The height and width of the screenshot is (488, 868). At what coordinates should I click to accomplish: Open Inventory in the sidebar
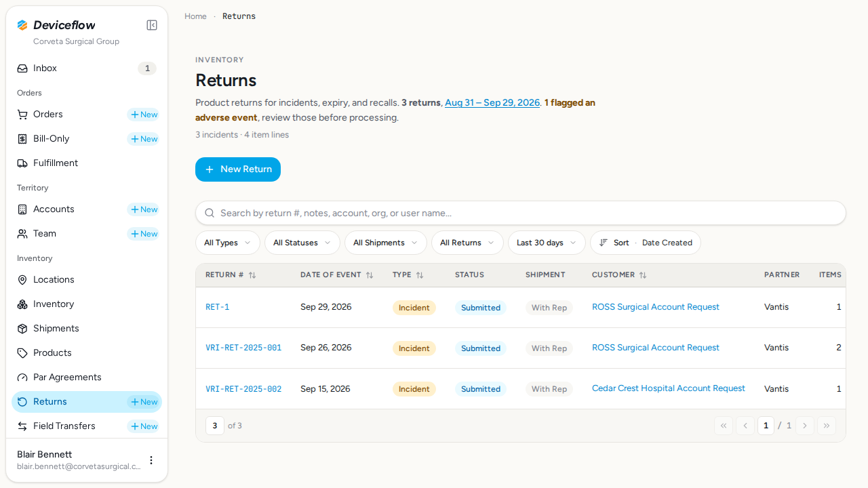point(87,304)
